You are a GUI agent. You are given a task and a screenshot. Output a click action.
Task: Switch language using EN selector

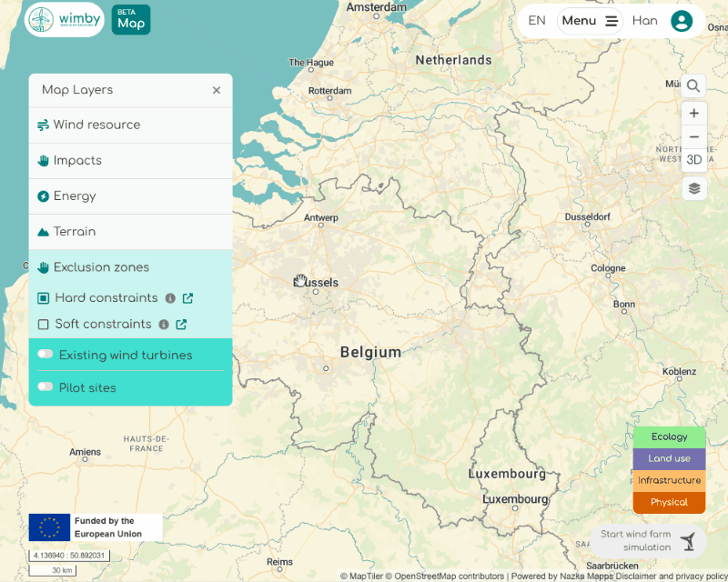pos(537,21)
